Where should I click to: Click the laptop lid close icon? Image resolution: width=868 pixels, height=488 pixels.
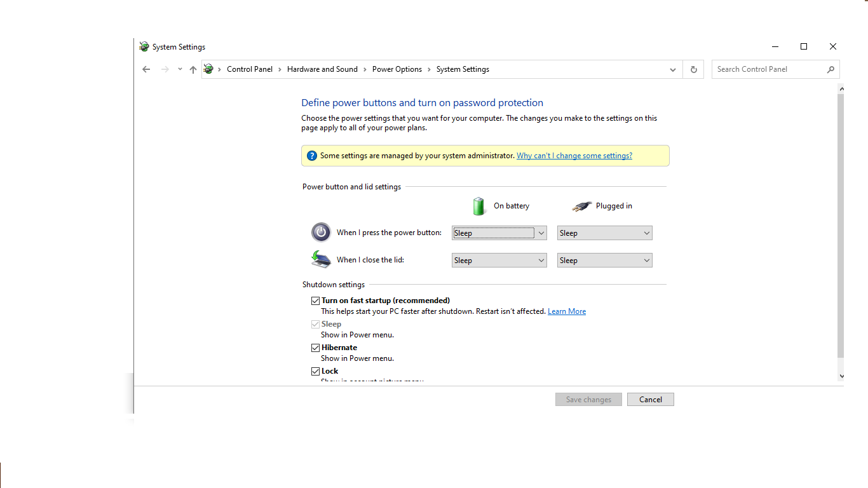(x=321, y=259)
